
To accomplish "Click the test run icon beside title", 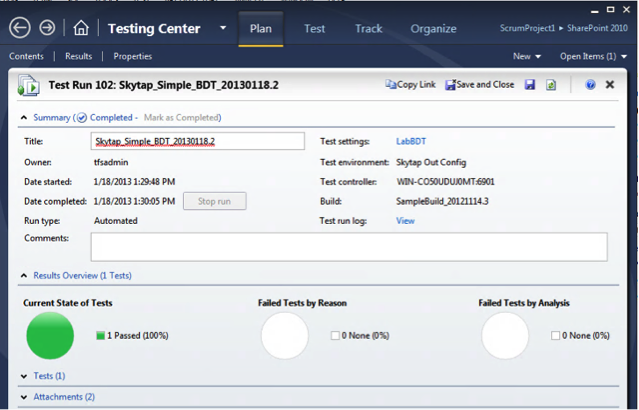I will pyautogui.click(x=29, y=85).
